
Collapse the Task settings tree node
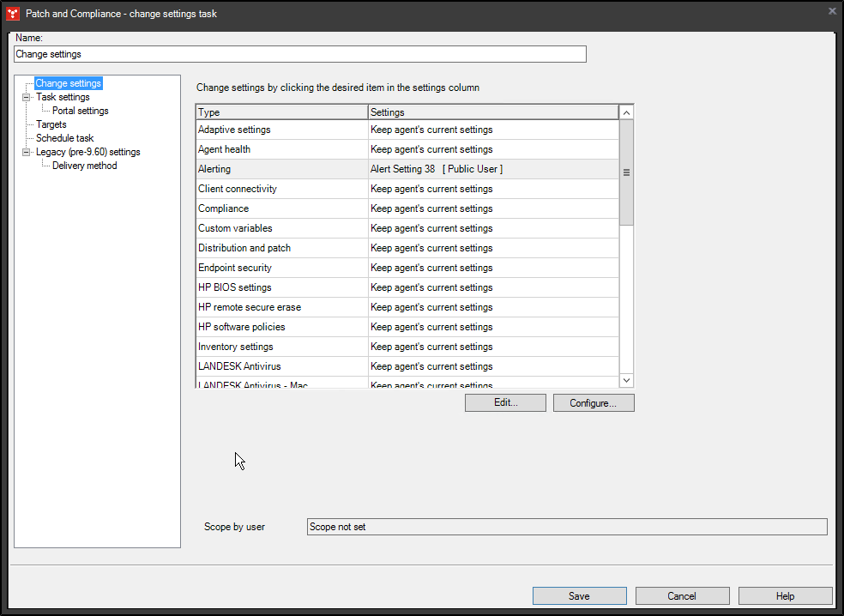tap(26, 97)
